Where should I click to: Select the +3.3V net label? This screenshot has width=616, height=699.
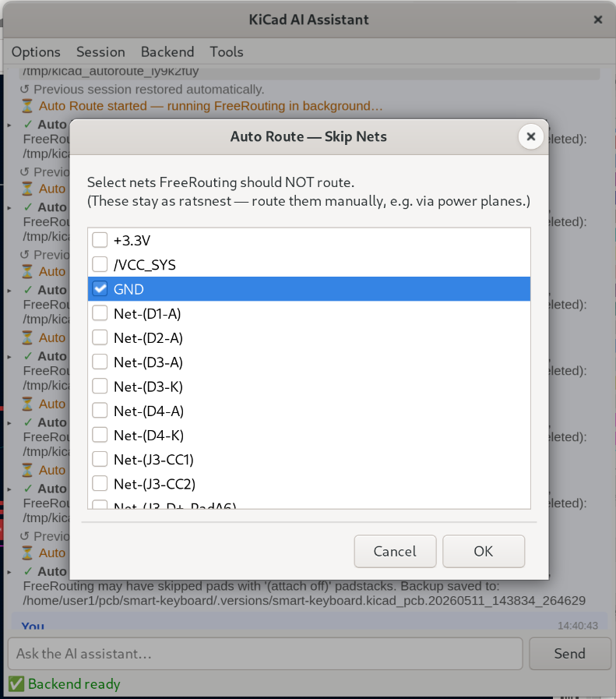tap(132, 241)
